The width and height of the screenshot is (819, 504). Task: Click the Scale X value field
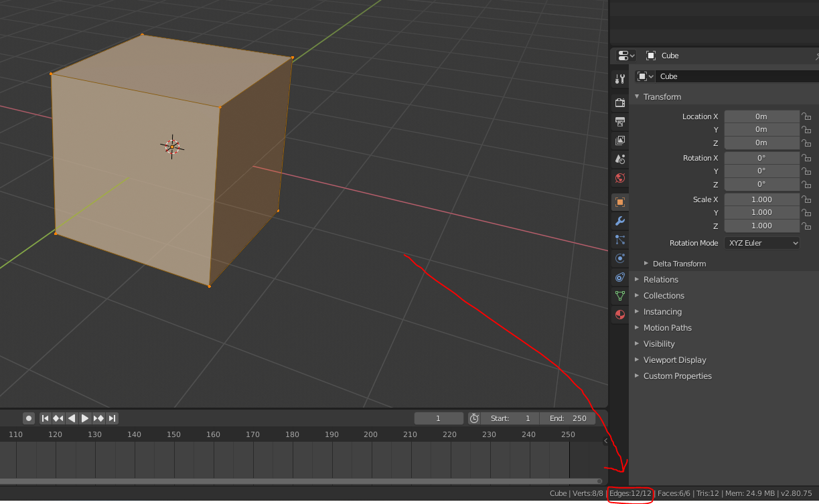[x=762, y=199]
